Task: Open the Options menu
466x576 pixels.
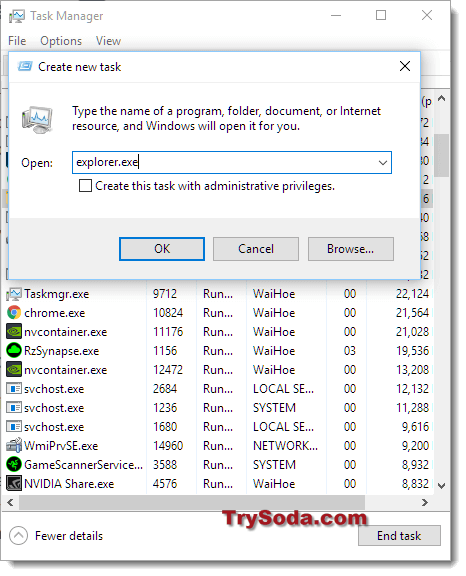Action: click(x=61, y=41)
